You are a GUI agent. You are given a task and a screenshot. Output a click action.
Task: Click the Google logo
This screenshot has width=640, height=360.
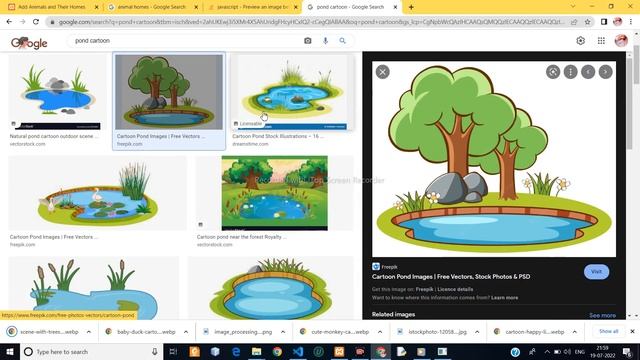point(29,42)
